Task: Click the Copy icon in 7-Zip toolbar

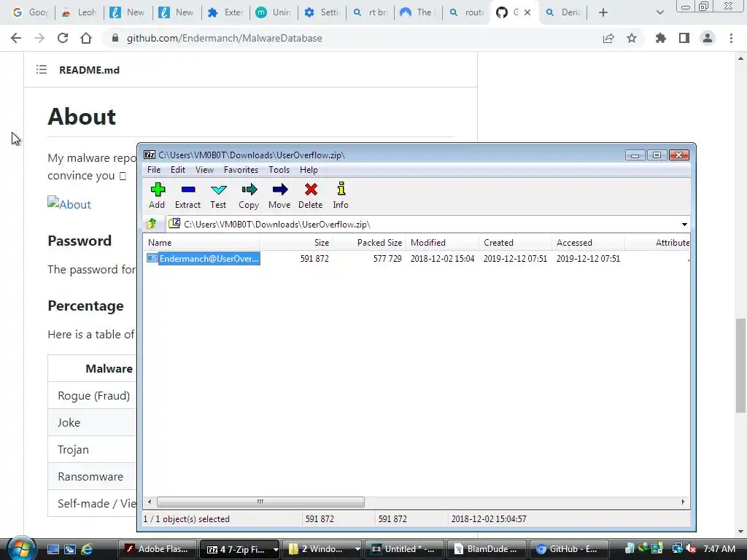Action: coord(249,190)
